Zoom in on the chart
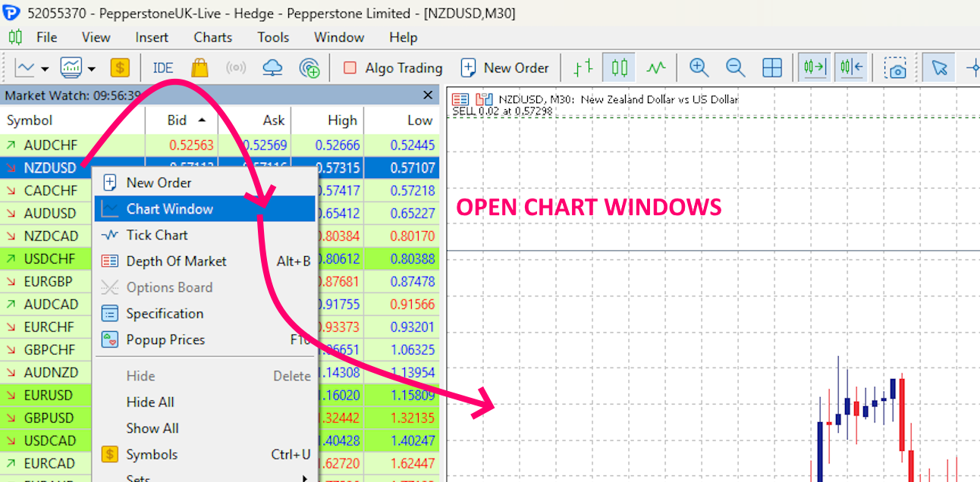The height and width of the screenshot is (482, 980). coord(699,68)
